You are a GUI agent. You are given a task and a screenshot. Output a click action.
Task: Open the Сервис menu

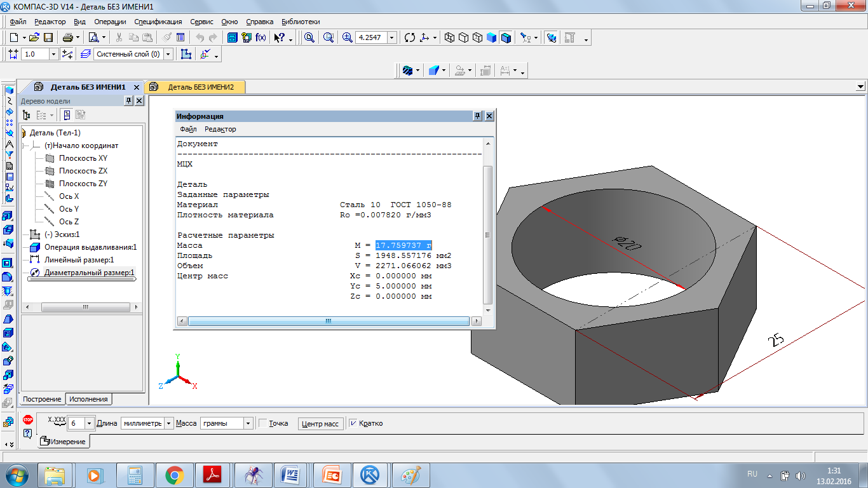click(201, 22)
